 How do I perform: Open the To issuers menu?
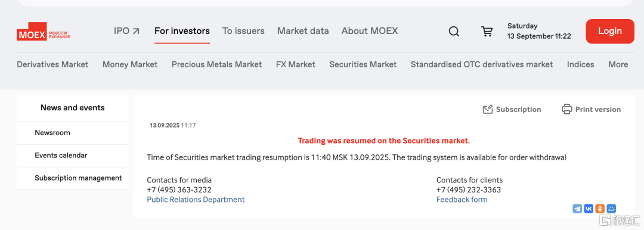coord(243,31)
